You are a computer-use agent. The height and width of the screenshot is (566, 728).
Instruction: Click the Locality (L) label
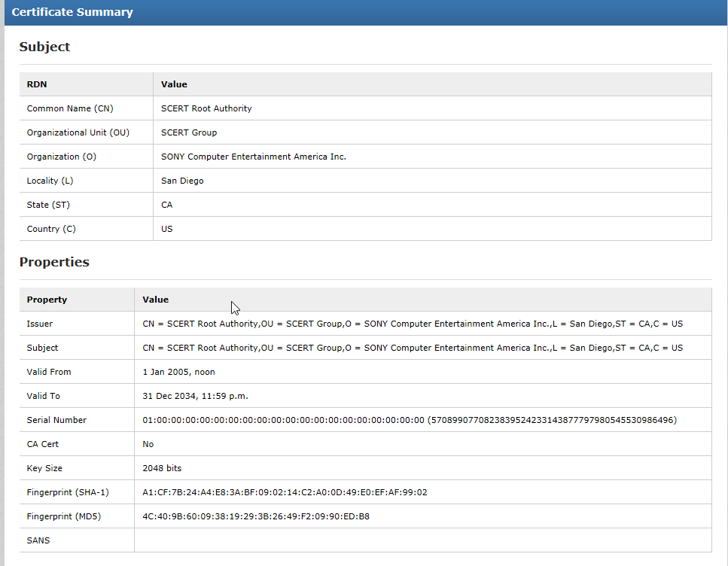pyautogui.click(x=50, y=181)
